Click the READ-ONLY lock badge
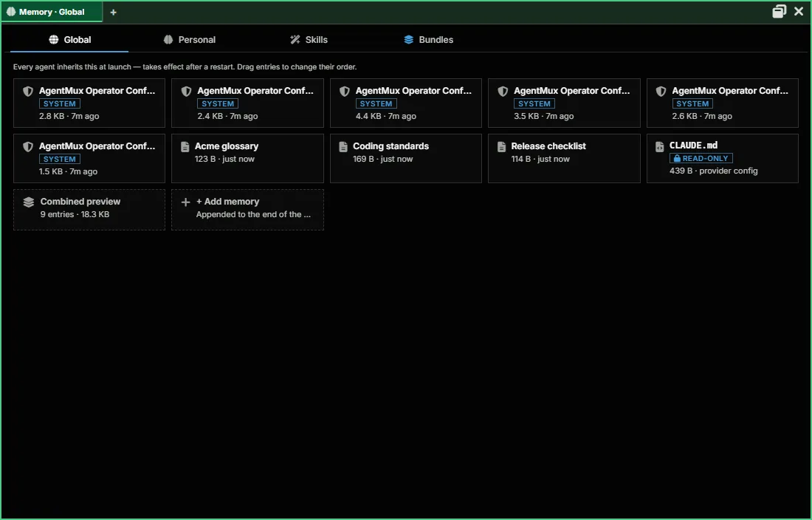Image resolution: width=812 pixels, height=520 pixels. click(701, 159)
